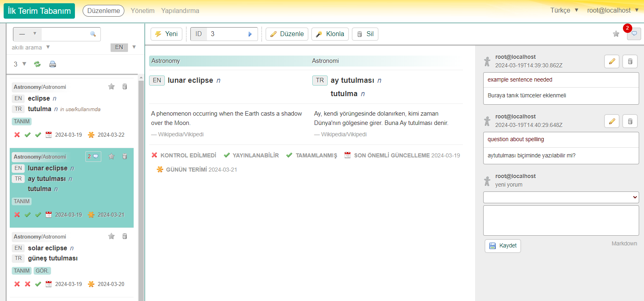Click the Klonla button

point(330,34)
